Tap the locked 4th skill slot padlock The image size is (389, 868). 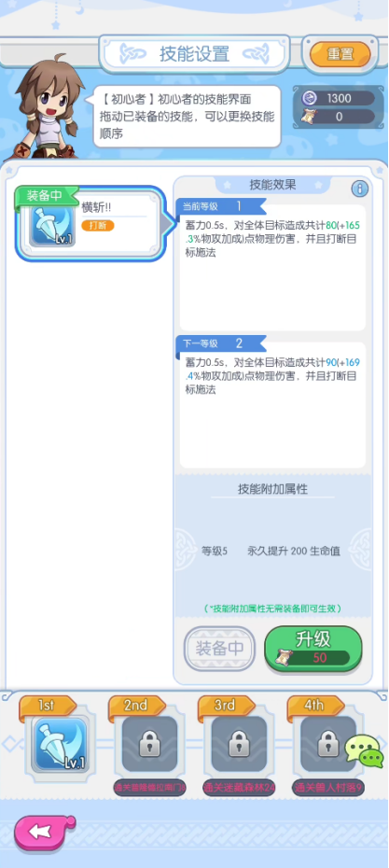(x=327, y=745)
